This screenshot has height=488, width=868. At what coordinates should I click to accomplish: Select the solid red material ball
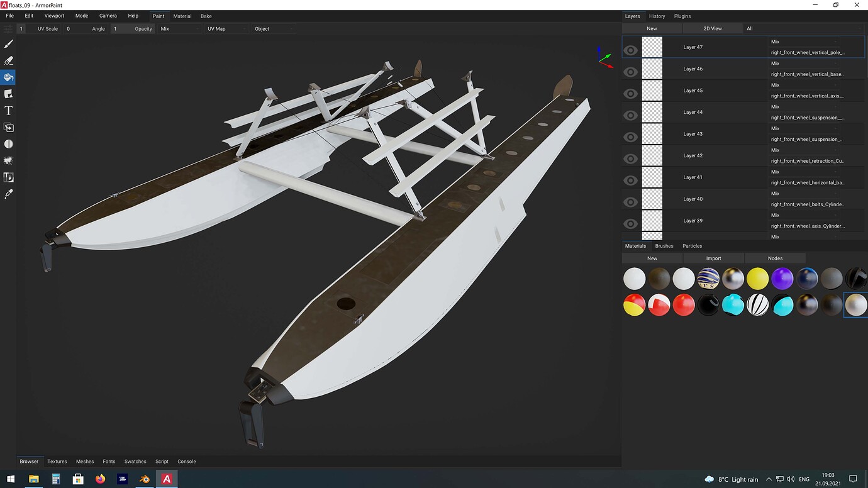click(x=684, y=305)
